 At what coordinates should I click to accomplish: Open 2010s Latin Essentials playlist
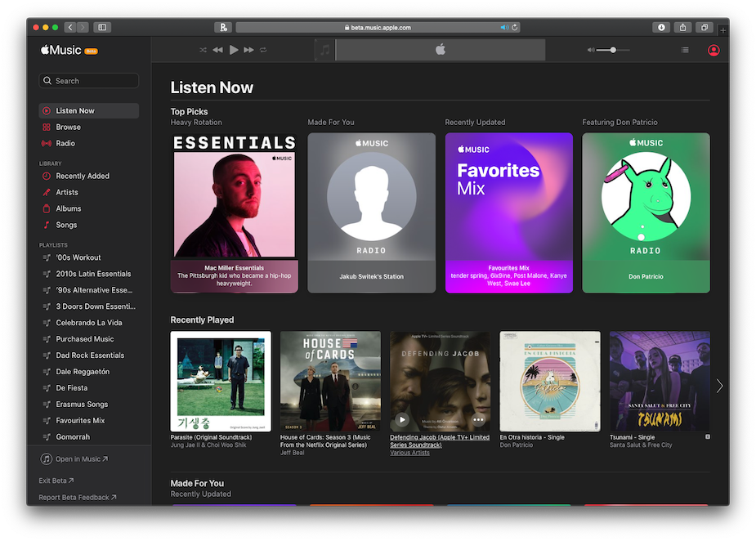coord(89,274)
